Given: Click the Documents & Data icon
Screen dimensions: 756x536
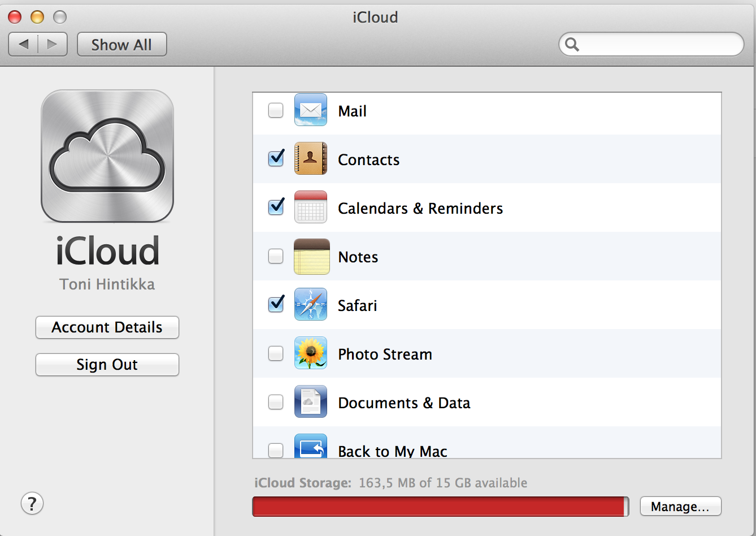Looking at the screenshot, I should coord(311,401).
